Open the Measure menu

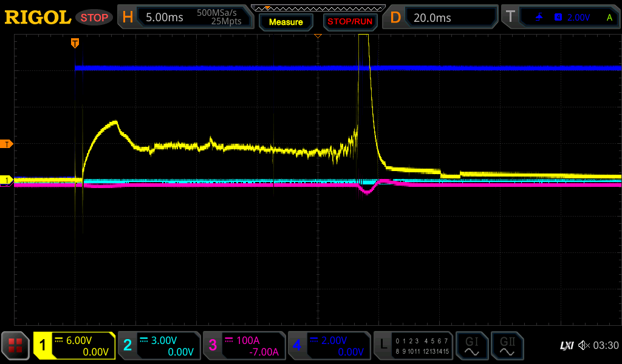tap(285, 22)
